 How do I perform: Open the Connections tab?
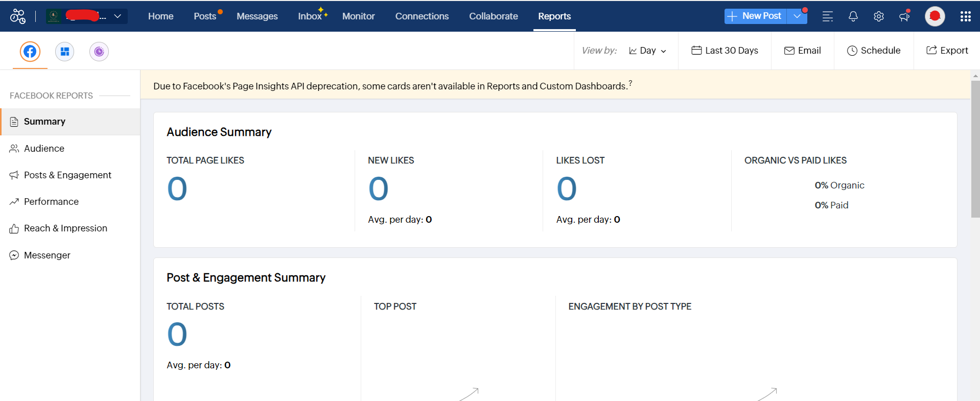(x=422, y=16)
